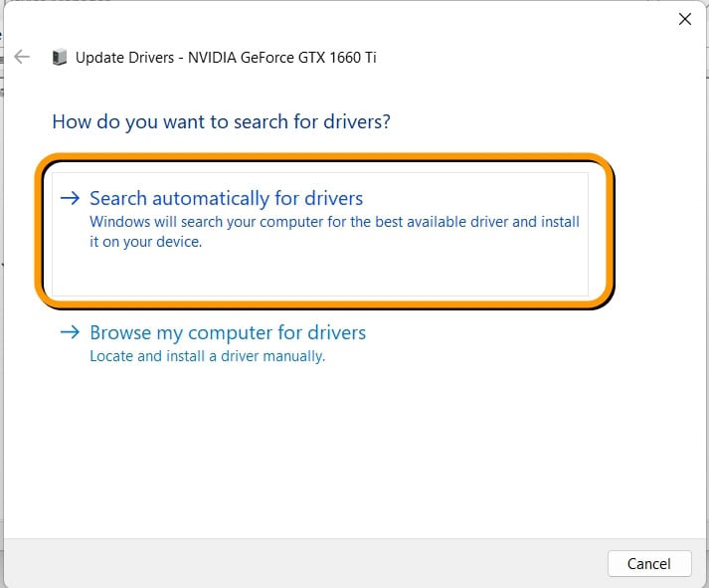Choose Browse my computer for drivers
The image size is (709, 588).
[228, 333]
